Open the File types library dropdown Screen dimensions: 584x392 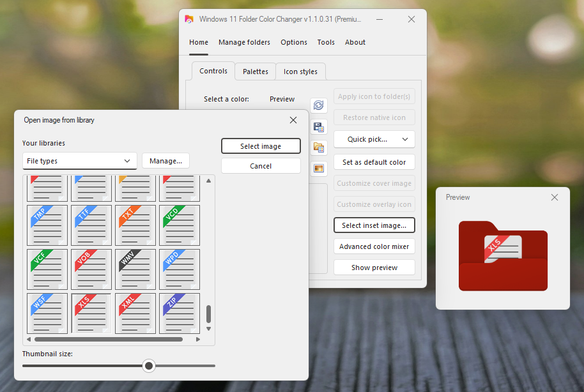pyautogui.click(x=80, y=161)
